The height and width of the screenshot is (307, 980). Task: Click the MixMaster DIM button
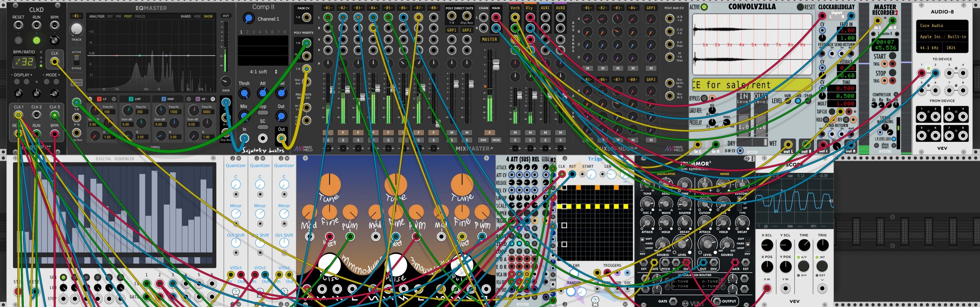tap(483, 140)
